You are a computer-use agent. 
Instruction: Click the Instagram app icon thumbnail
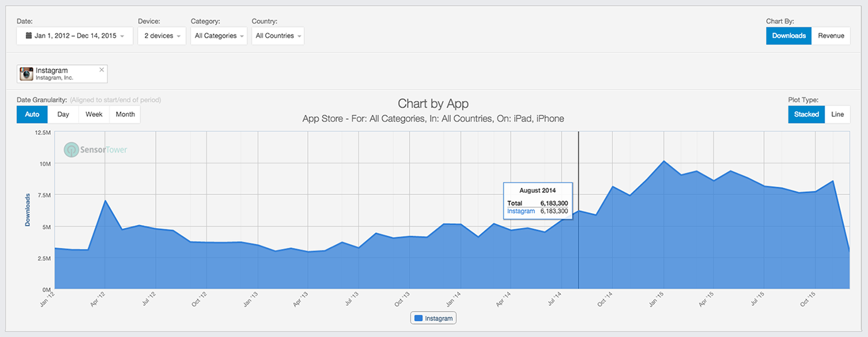click(26, 74)
